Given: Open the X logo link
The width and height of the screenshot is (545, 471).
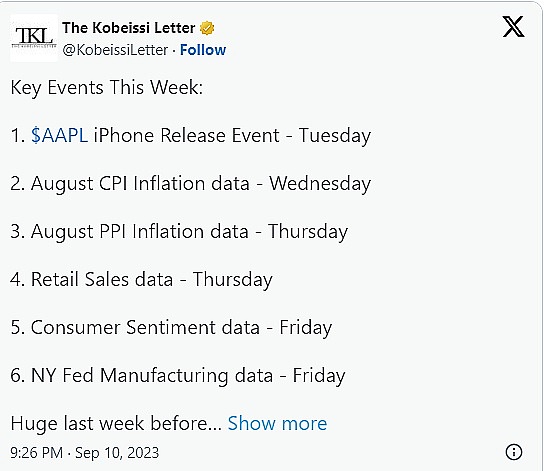Looking at the screenshot, I should click(513, 26).
